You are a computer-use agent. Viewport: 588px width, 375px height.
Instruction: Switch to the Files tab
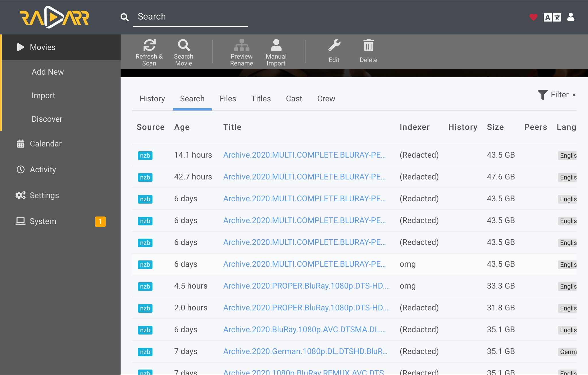(228, 98)
